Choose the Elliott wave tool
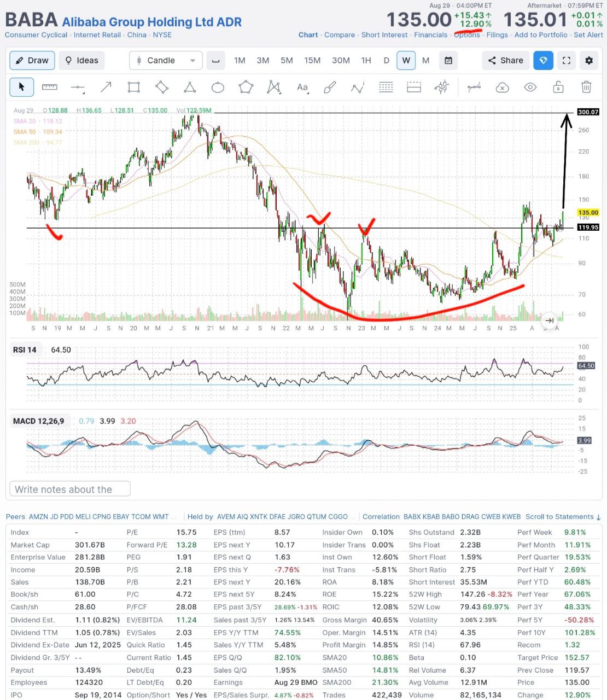This screenshot has height=700, width=607. pyautogui.click(x=358, y=87)
